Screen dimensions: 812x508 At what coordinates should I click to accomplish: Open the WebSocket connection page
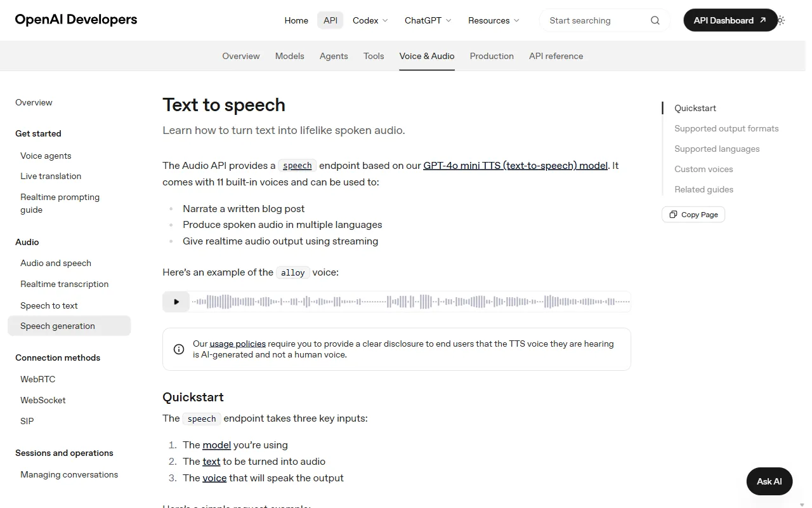(x=43, y=400)
